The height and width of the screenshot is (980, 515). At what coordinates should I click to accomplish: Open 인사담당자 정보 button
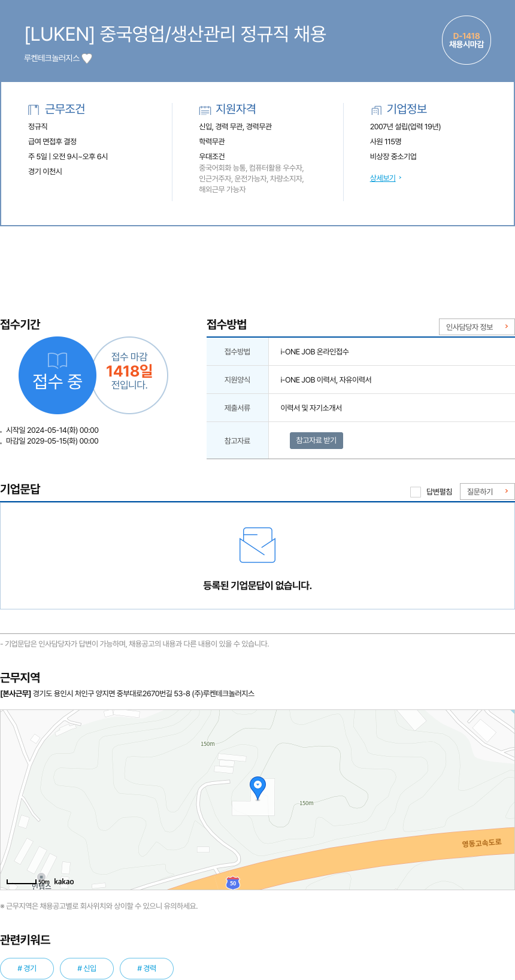coord(477,327)
